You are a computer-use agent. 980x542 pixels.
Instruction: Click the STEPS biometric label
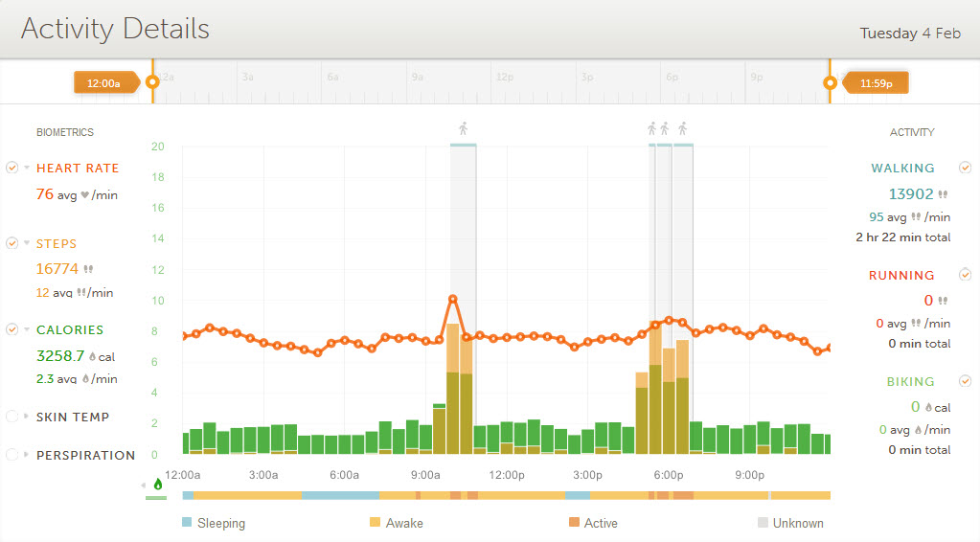pos(57,244)
